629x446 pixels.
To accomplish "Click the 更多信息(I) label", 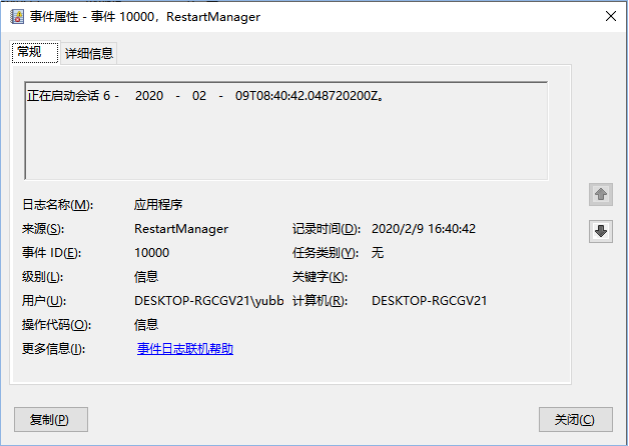I will point(53,349).
